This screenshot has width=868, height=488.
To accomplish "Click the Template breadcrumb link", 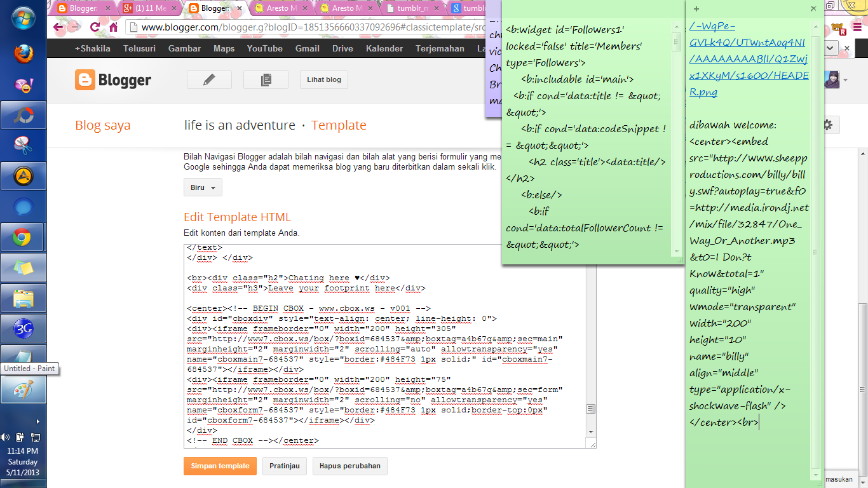I will pos(339,125).
